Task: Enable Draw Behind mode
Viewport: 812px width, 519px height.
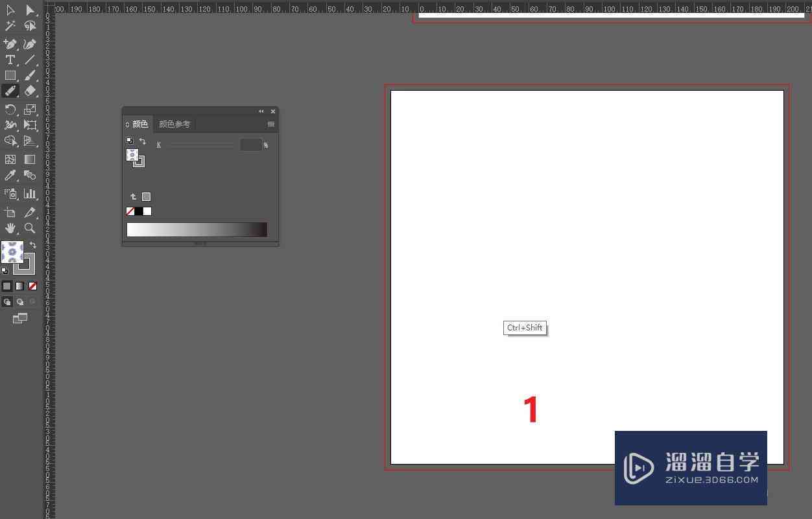Action: tap(20, 302)
